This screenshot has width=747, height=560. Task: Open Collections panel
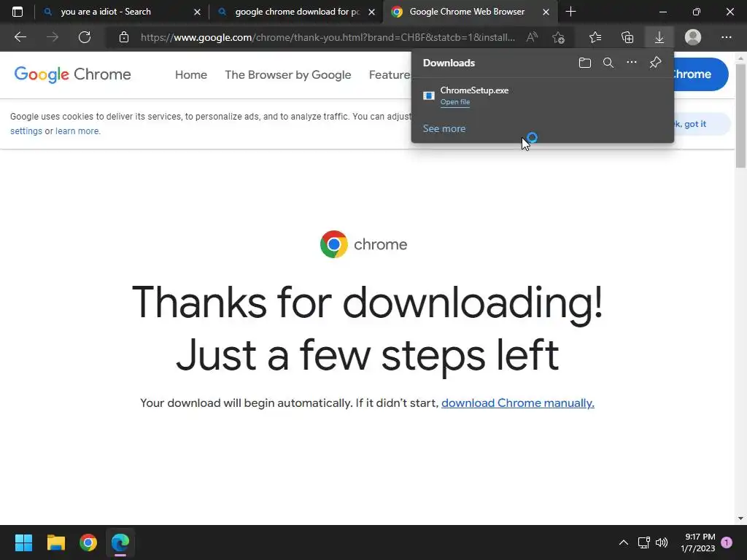(627, 37)
